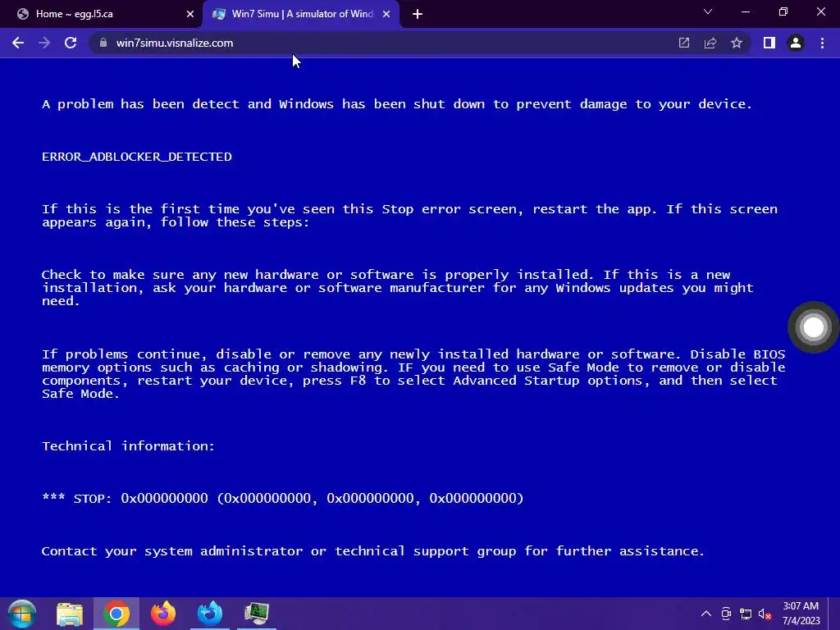Click address bar showing win7simu.visnalize.com

point(375,43)
